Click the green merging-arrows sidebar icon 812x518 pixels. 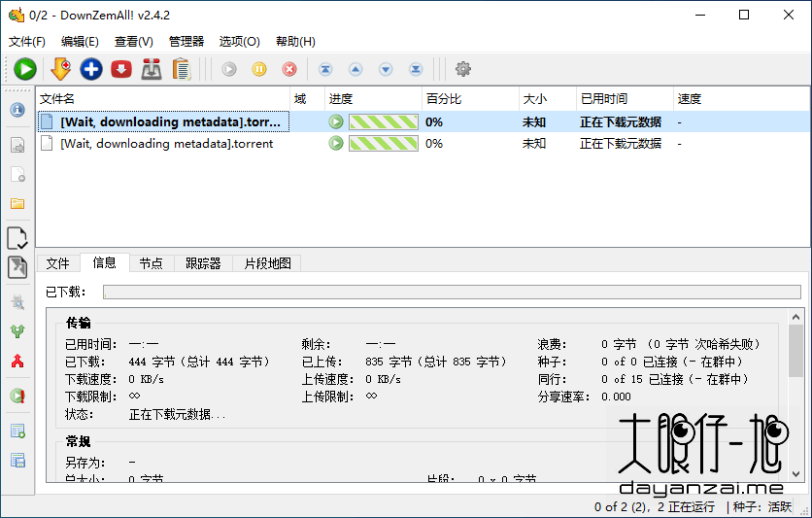coord(17,331)
